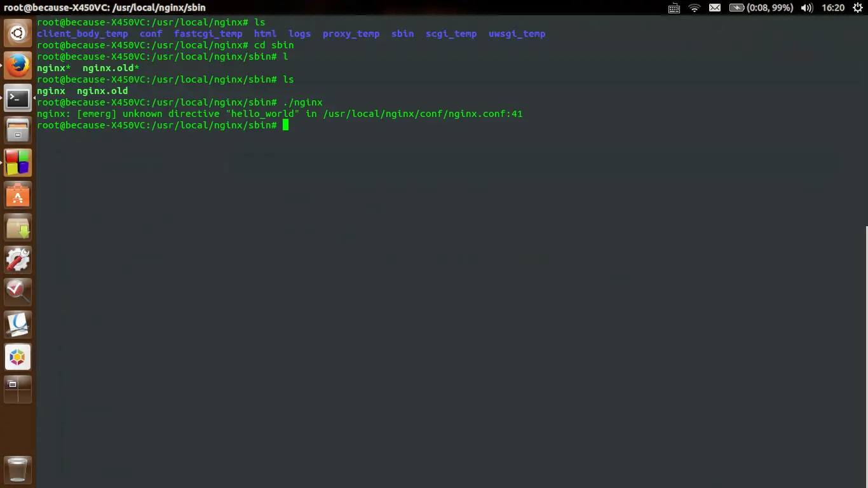Viewport: 868px width, 488px height.
Task: Launch Firefox from the launcher
Action: tap(18, 66)
